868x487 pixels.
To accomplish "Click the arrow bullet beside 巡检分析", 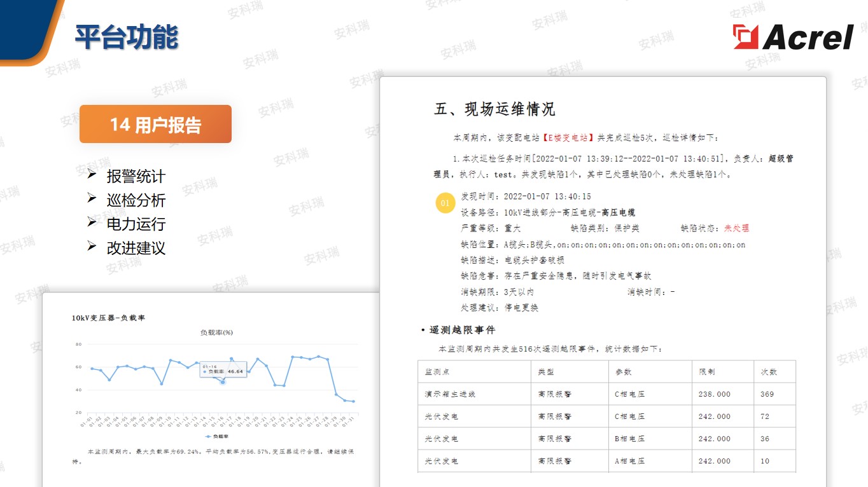I will pos(92,199).
